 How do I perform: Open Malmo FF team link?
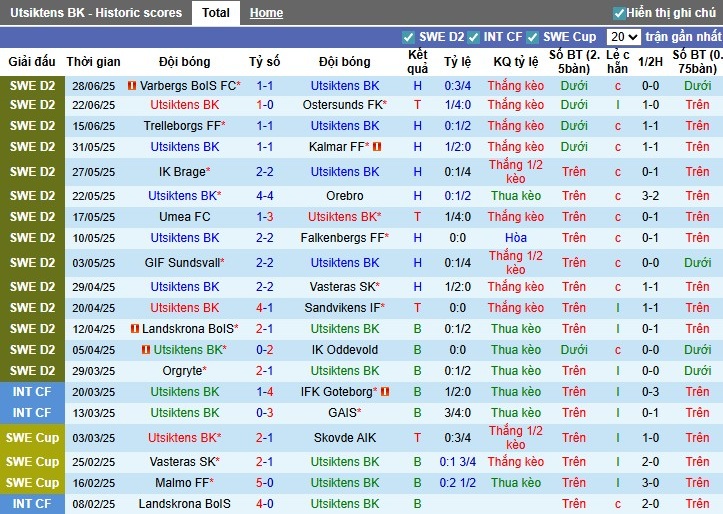pos(182,483)
